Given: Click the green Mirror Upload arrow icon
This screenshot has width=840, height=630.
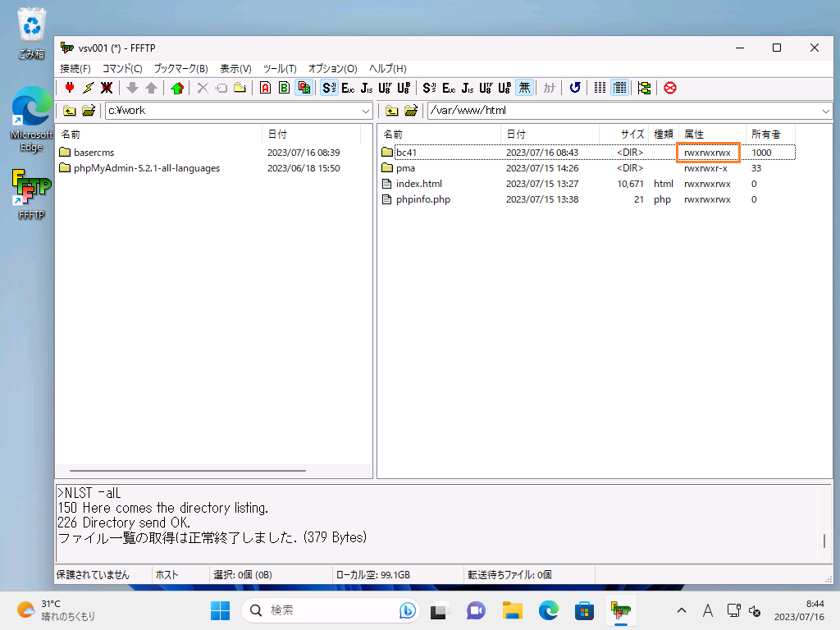Looking at the screenshot, I should 176,88.
